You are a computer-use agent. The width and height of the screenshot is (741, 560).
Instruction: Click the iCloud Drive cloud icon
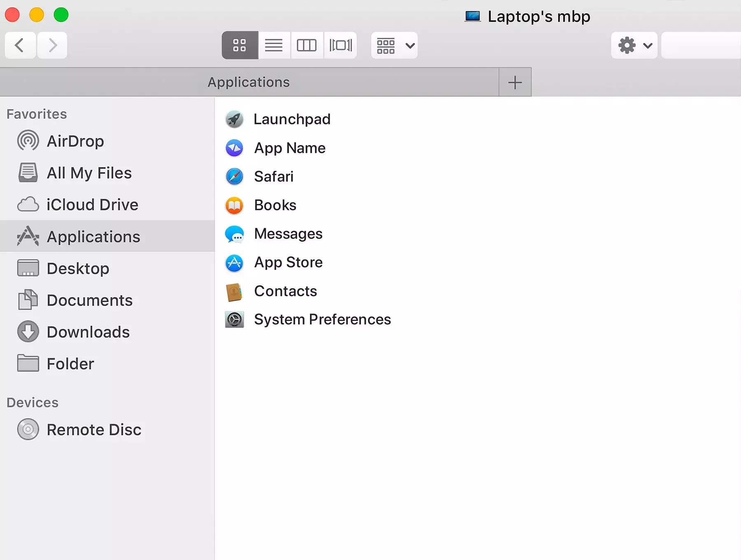(x=28, y=204)
